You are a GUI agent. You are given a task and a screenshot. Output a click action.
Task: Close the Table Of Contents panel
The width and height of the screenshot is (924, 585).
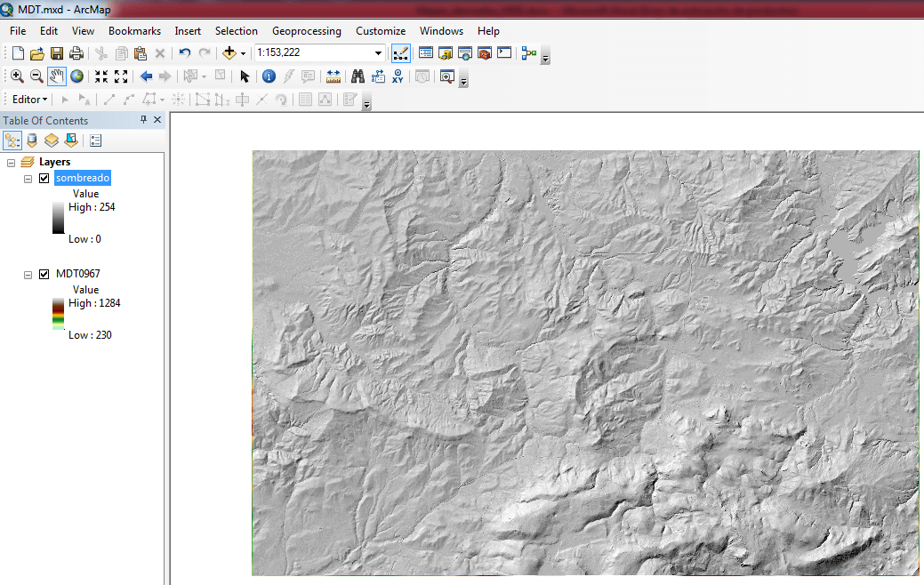(157, 120)
